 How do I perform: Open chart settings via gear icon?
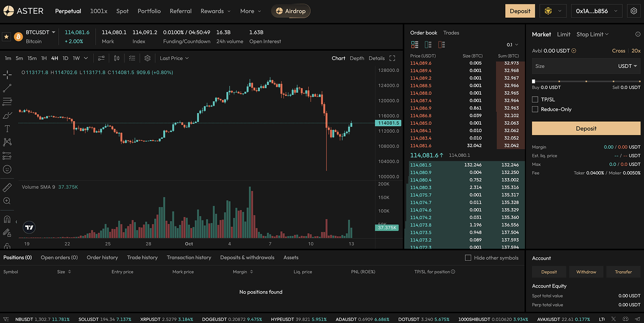coord(147,58)
